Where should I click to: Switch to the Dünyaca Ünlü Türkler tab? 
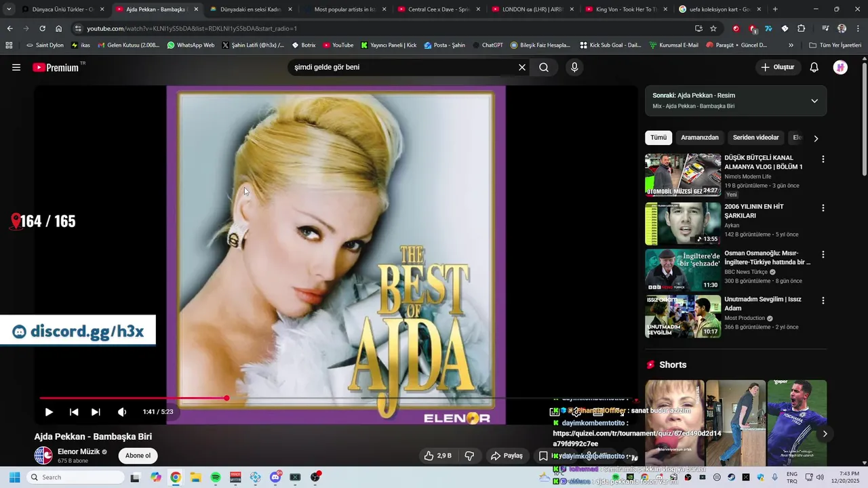[x=63, y=9]
